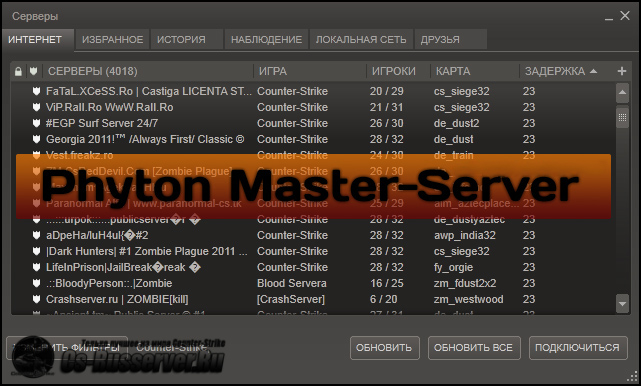Click VAC shield icon of aDpeHa row
Screen dimensions: 641x386
(x=36, y=235)
